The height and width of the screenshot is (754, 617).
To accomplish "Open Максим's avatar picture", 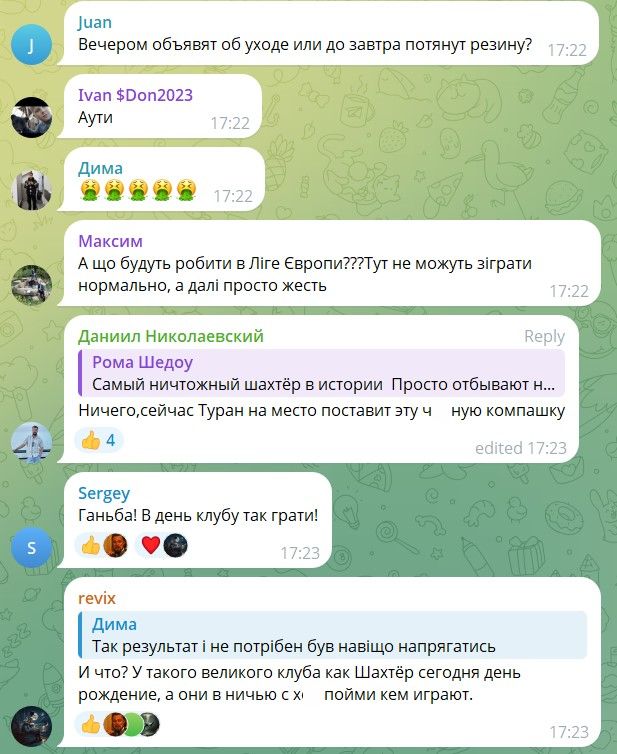I will coord(31,285).
